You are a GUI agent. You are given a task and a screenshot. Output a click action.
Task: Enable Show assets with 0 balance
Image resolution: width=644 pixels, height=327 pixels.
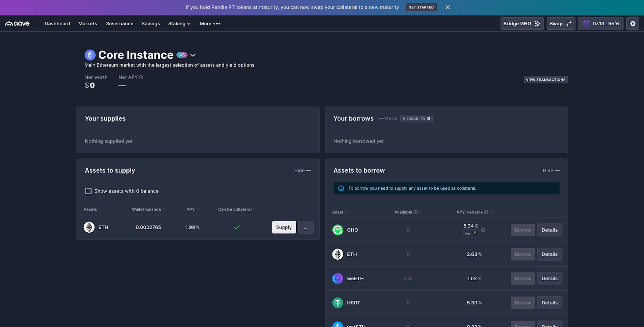(x=88, y=191)
